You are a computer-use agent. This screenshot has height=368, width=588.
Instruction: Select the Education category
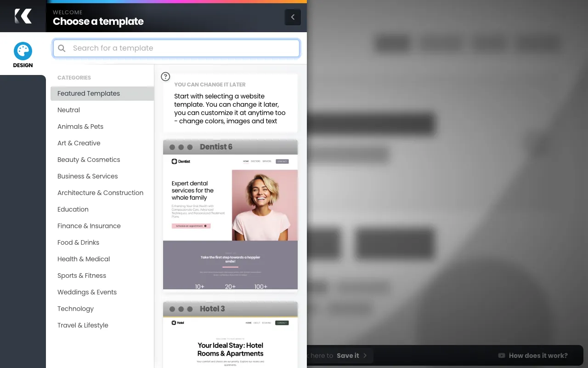[102, 209]
